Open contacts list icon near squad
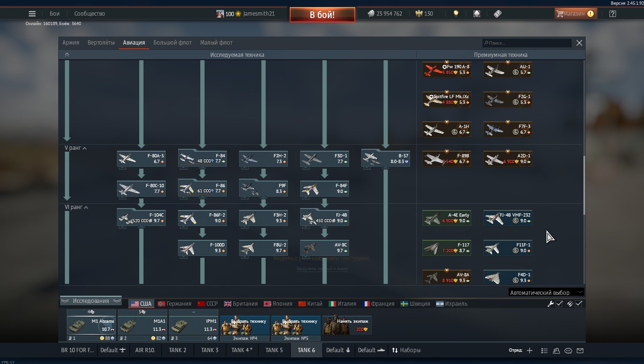This screenshot has height=364, width=644. pyautogui.click(x=556, y=351)
